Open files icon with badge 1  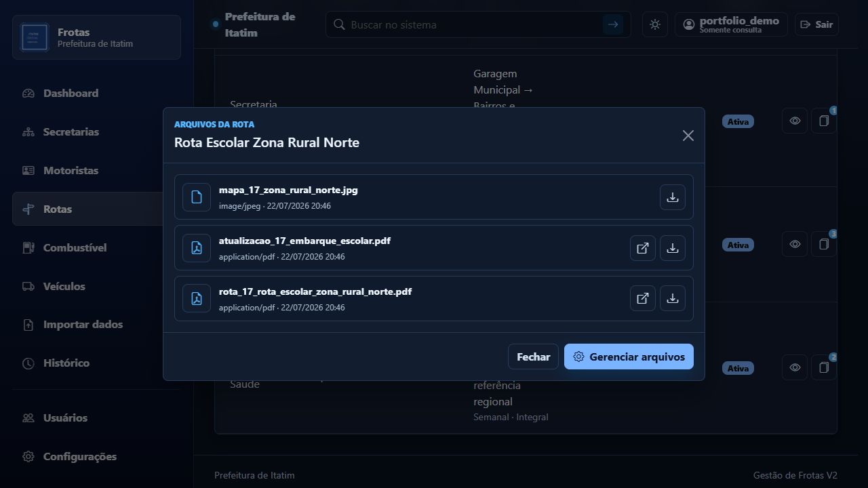[x=824, y=121]
